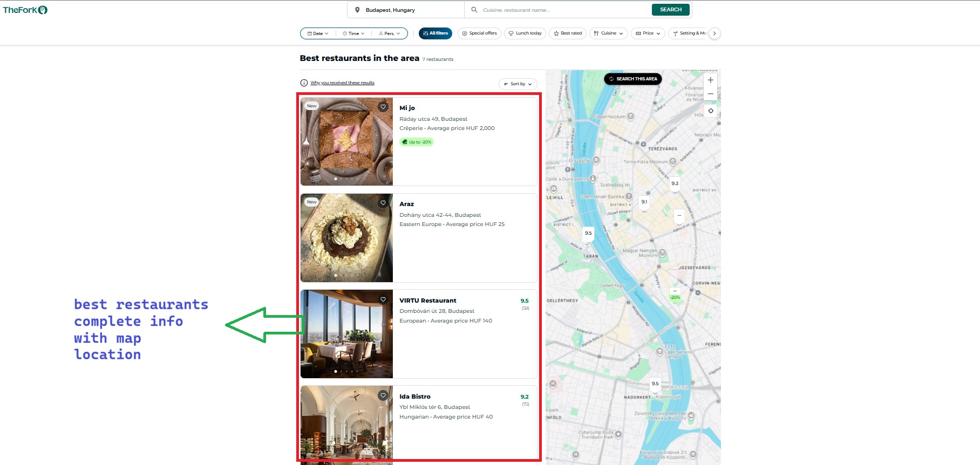The image size is (980, 465).
Task: Open the Mi jo restaurant page
Action: (407, 108)
